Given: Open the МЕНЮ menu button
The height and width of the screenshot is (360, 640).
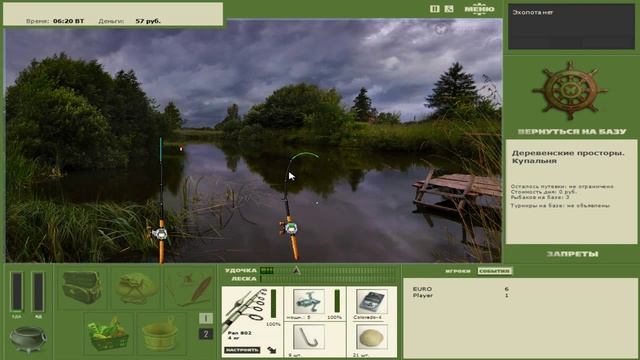Looking at the screenshot, I should [x=479, y=9].
